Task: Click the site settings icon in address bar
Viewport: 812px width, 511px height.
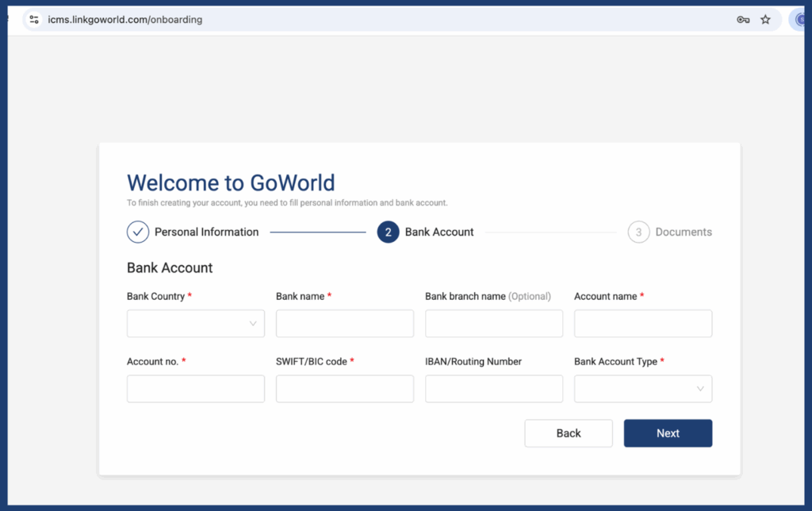Action: pyautogui.click(x=34, y=20)
